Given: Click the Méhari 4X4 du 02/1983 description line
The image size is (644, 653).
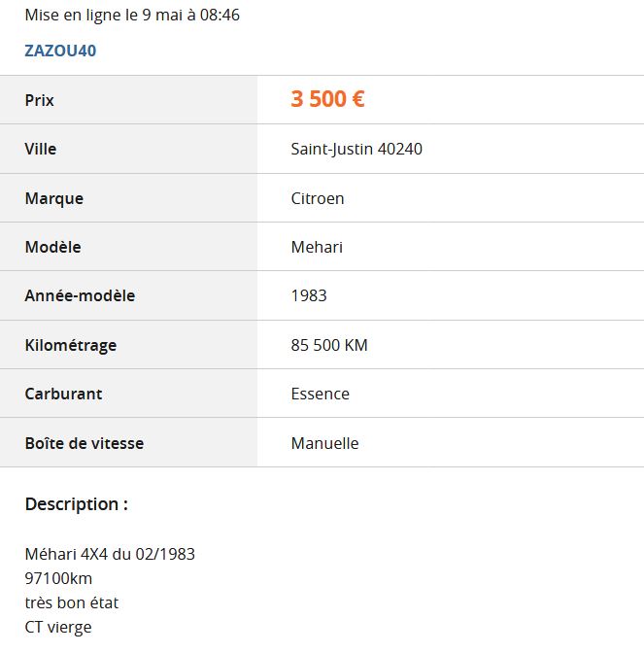Looking at the screenshot, I should coord(110,554).
